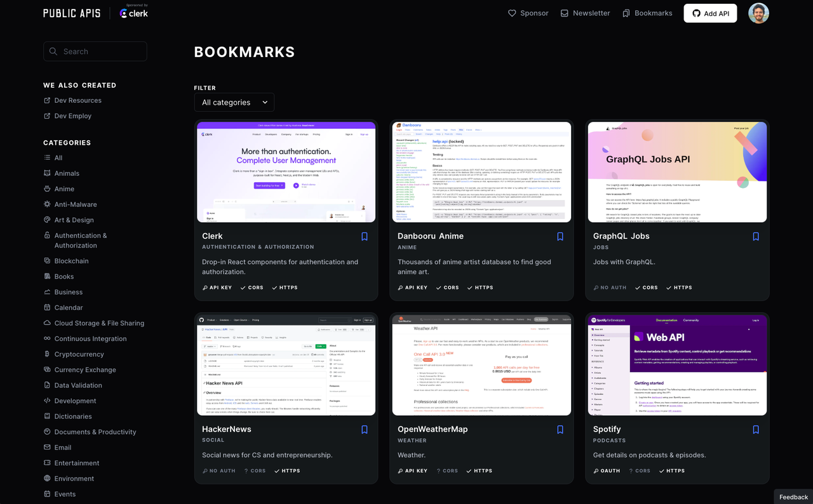Open the Feedback button
This screenshot has height=504, width=813.
click(793, 497)
